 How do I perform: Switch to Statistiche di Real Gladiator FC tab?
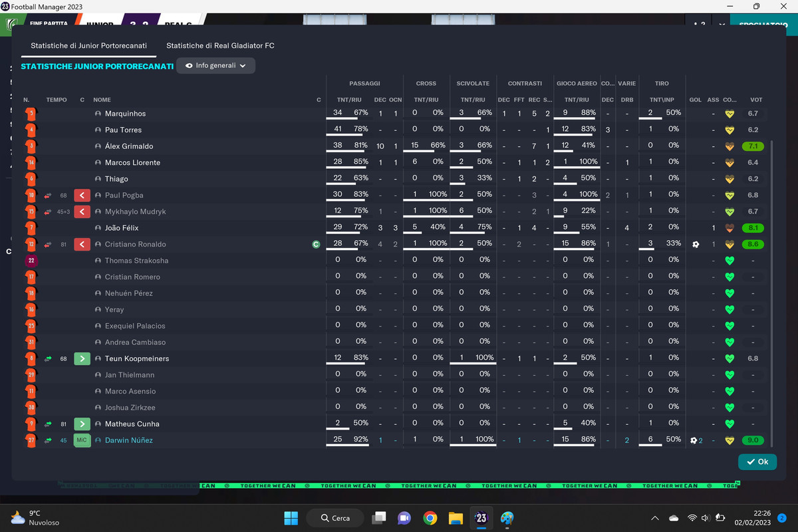click(220, 46)
